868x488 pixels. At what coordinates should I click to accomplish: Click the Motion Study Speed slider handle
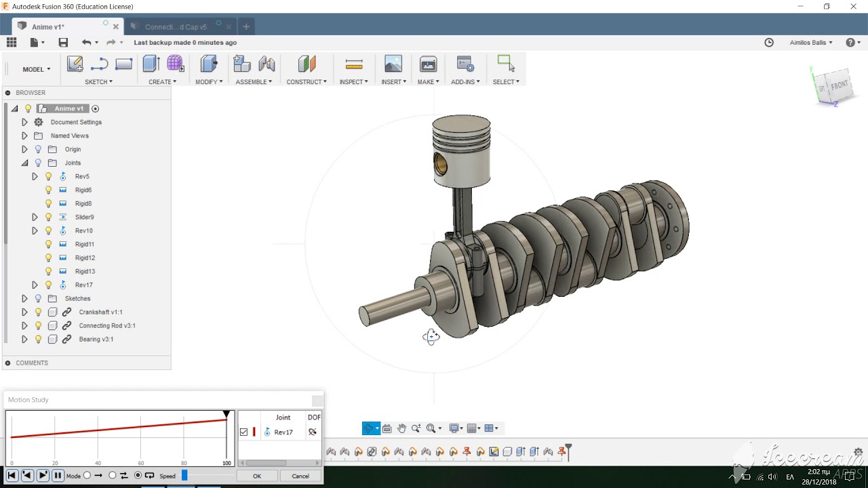184,476
